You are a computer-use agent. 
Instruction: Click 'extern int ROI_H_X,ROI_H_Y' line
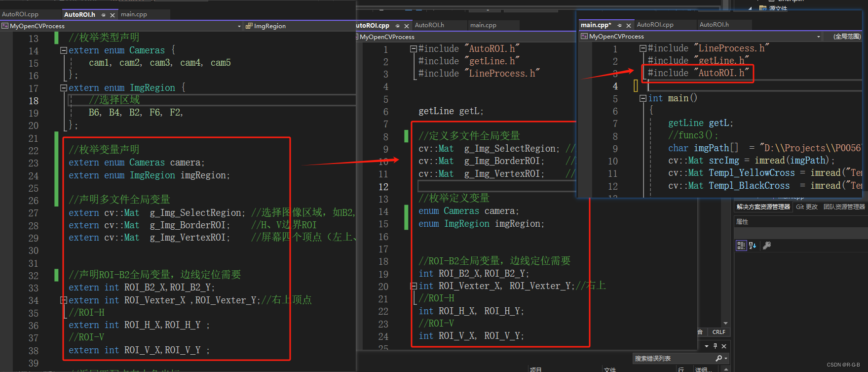coord(139,325)
